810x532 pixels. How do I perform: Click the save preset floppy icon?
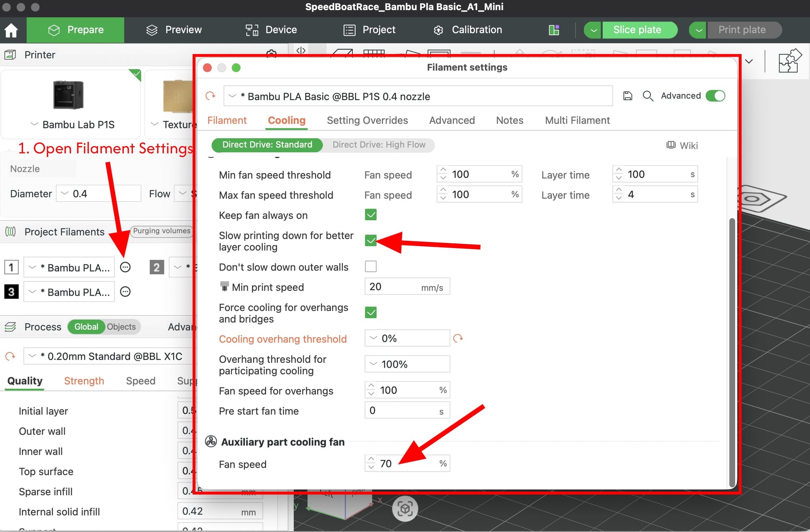tap(627, 96)
